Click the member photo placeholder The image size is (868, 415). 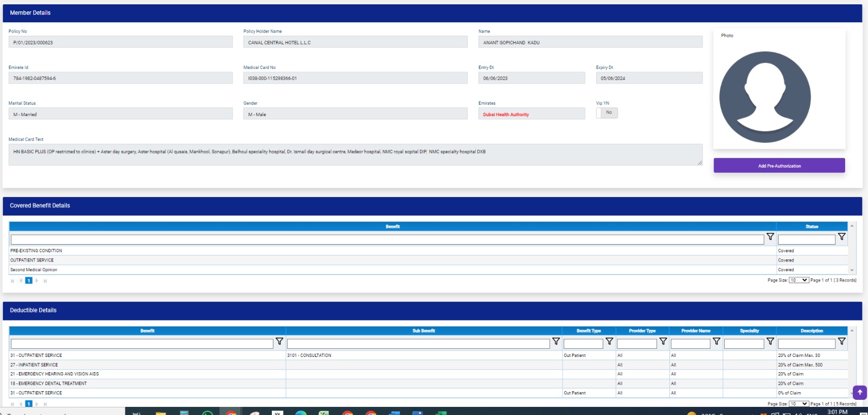click(x=765, y=97)
